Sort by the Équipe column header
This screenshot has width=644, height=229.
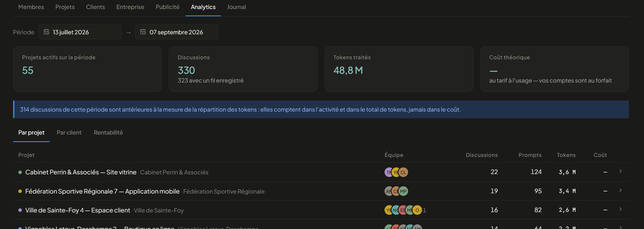394,155
